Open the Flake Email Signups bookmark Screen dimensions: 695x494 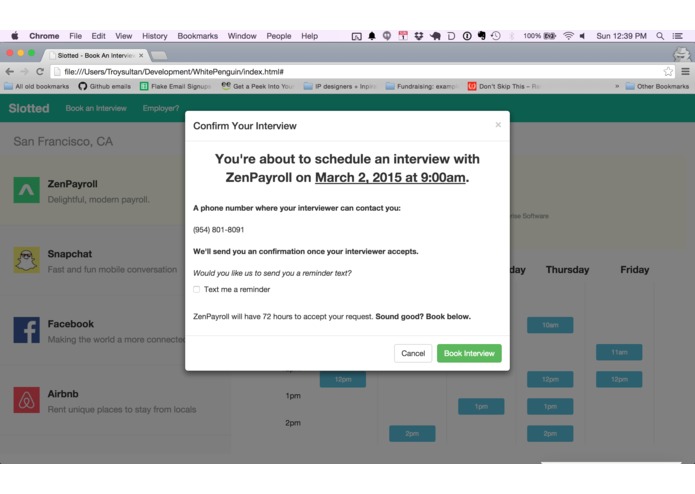pos(175,86)
